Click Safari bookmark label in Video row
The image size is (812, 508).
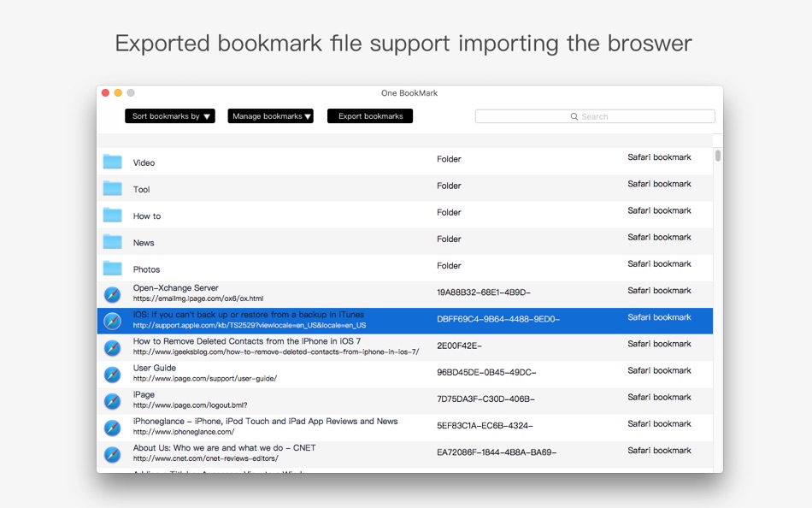tap(659, 157)
